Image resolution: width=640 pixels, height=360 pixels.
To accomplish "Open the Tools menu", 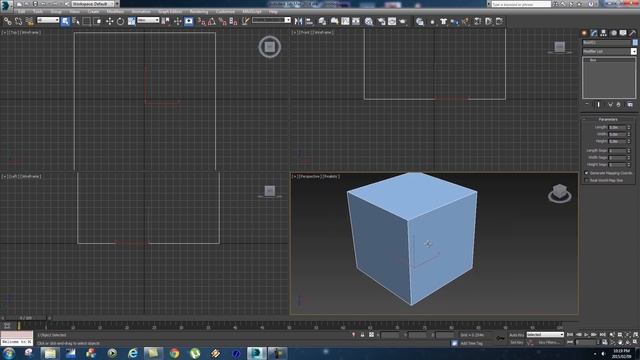I will 38,11.
